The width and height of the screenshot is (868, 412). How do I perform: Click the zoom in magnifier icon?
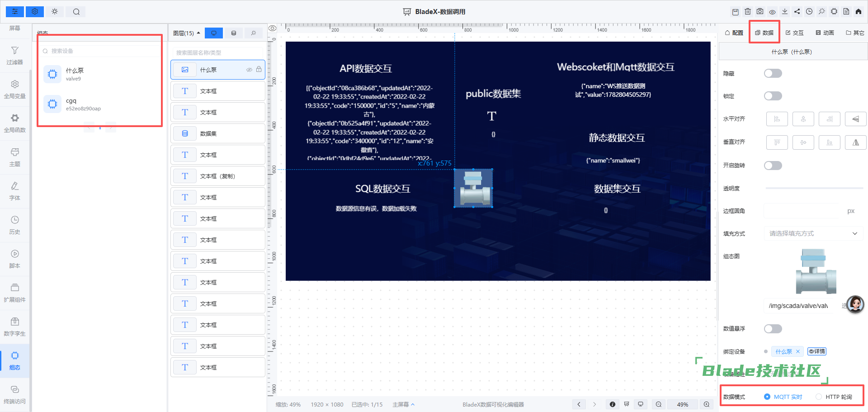pyautogui.click(x=707, y=404)
